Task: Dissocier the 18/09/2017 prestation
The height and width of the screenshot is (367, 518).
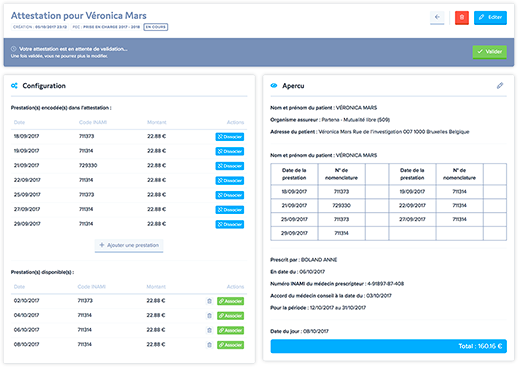Action: tap(230, 137)
